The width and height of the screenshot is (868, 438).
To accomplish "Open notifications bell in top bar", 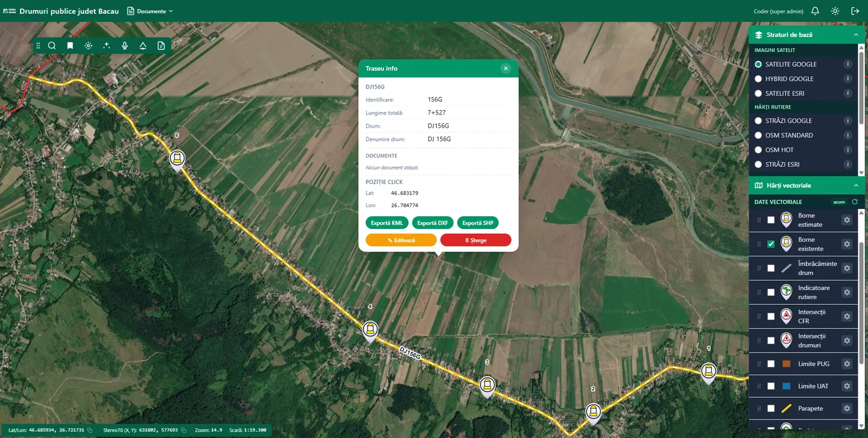I will click(815, 11).
